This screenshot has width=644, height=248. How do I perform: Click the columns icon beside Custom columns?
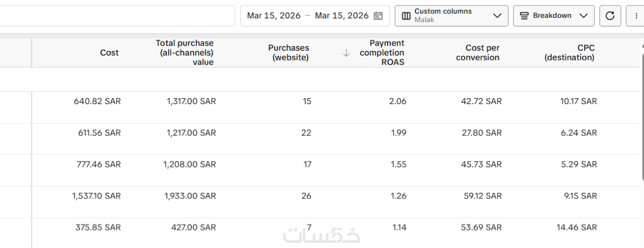pos(406,16)
